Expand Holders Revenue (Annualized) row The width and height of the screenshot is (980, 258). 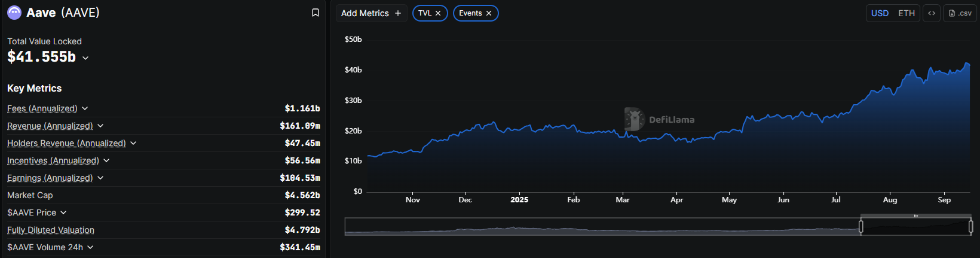point(133,143)
